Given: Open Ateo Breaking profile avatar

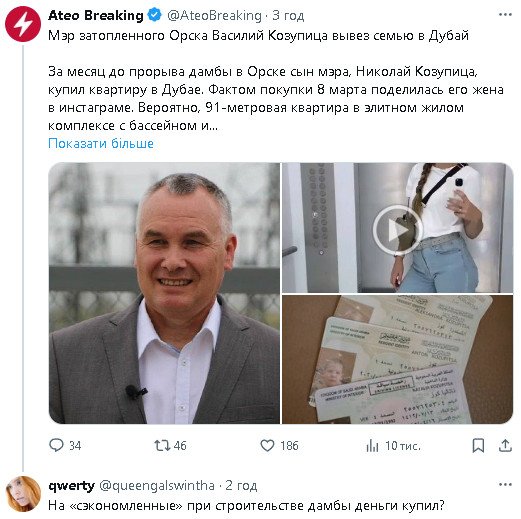Looking at the screenshot, I should tap(23, 24).
